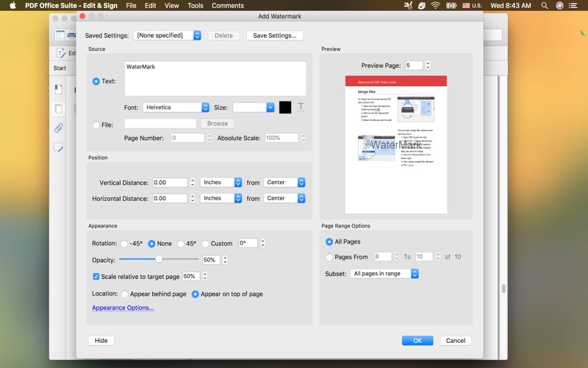Toggle Scale relative to target page
The image size is (588, 368).
[x=96, y=277]
